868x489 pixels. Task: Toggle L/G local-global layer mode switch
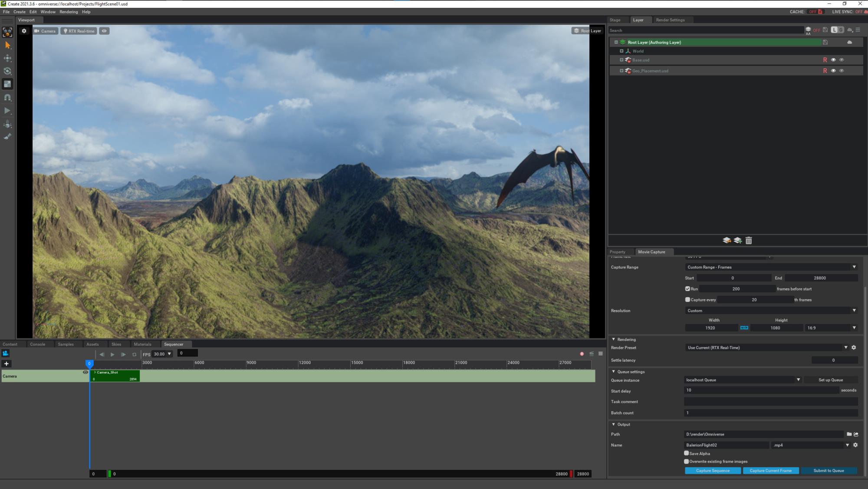(838, 30)
